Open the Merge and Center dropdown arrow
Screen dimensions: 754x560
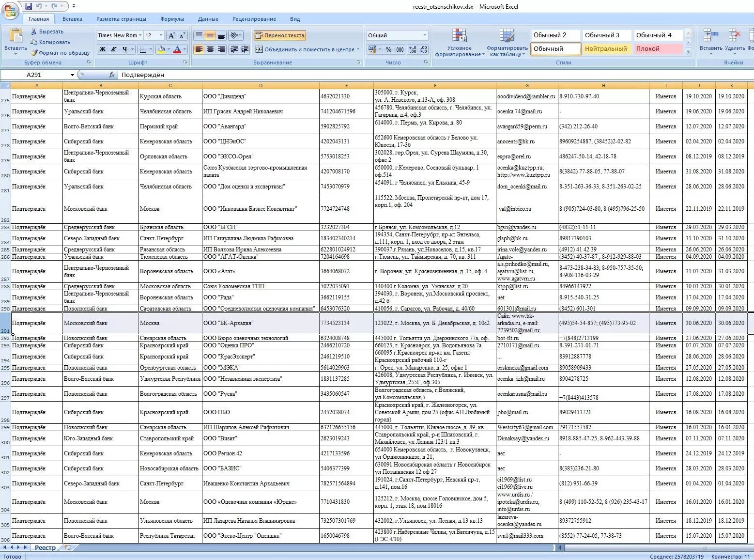[358, 49]
